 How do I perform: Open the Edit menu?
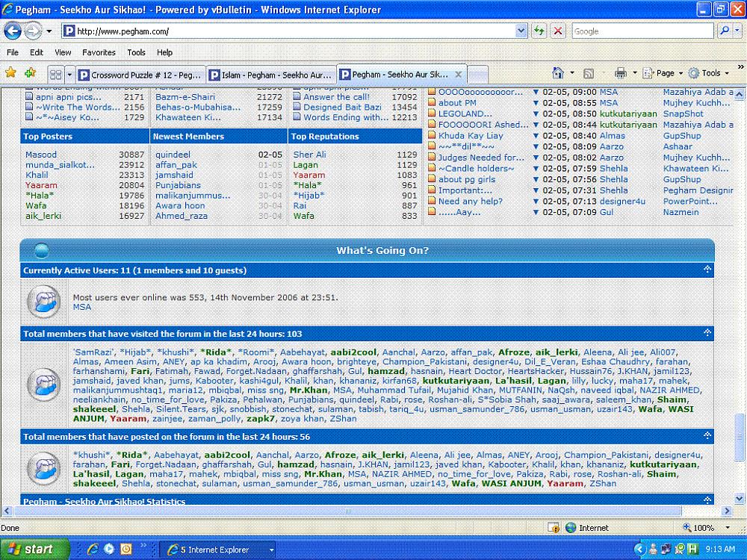tap(36, 52)
